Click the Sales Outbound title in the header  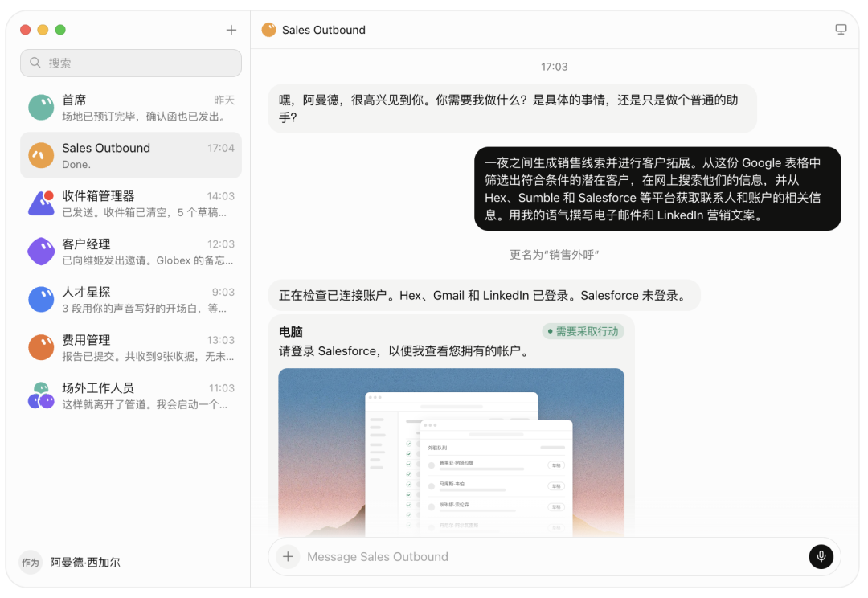pyautogui.click(x=324, y=30)
